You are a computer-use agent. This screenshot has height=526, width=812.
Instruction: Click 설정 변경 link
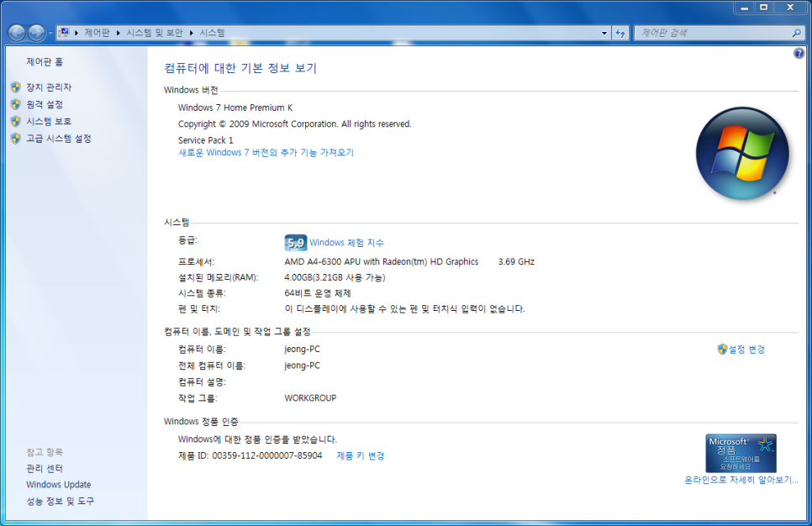click(x=746, y=350)
